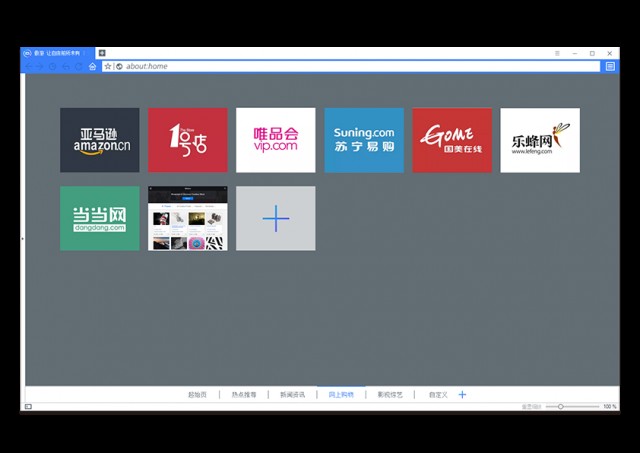Click the globe site-info icon
The image size is (640, 453).
pyautogui.click(x=119, y=66)
